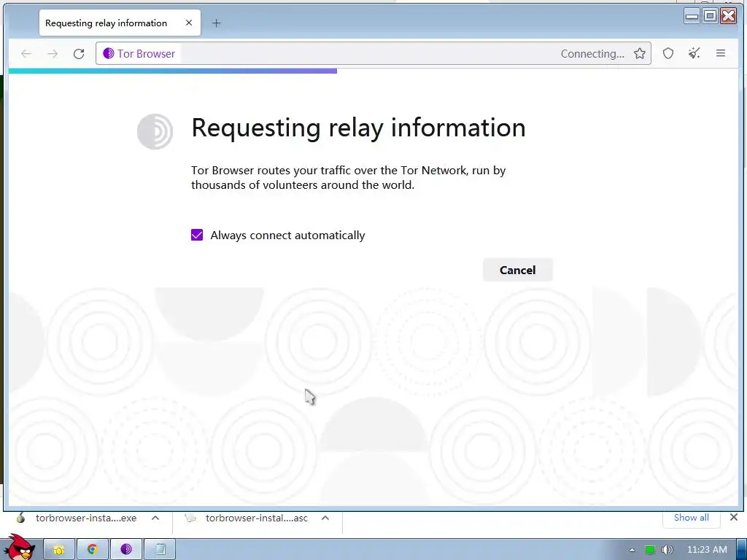Viewport: 747px width, 560px height.
Task: Click the Show desktop strip
Action: [742, 550]
